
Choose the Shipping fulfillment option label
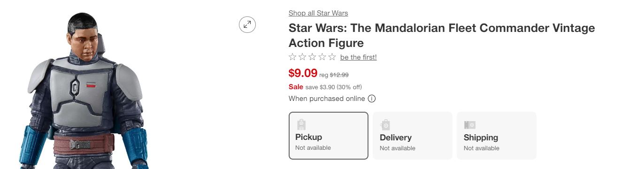tap(481, 138)
